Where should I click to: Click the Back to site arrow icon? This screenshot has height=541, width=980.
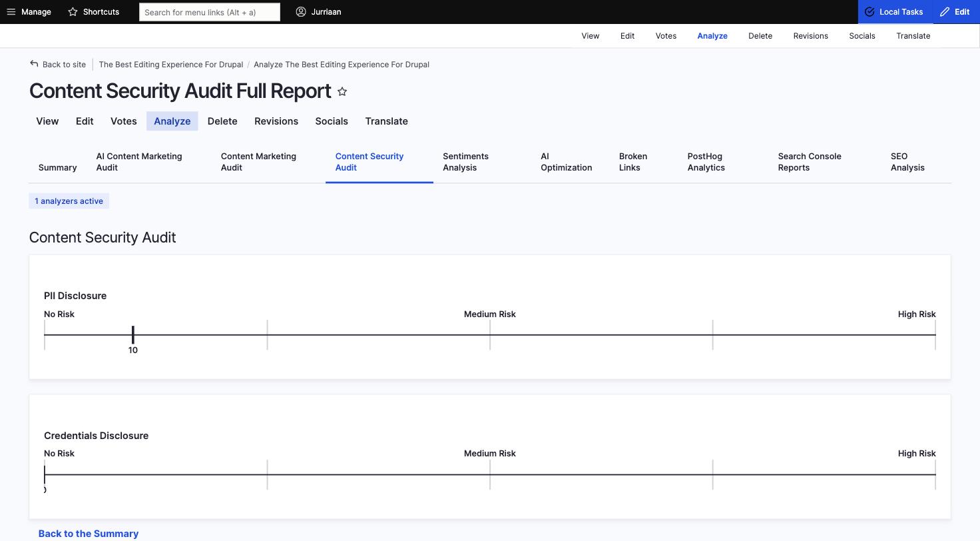tap(34, 64)
